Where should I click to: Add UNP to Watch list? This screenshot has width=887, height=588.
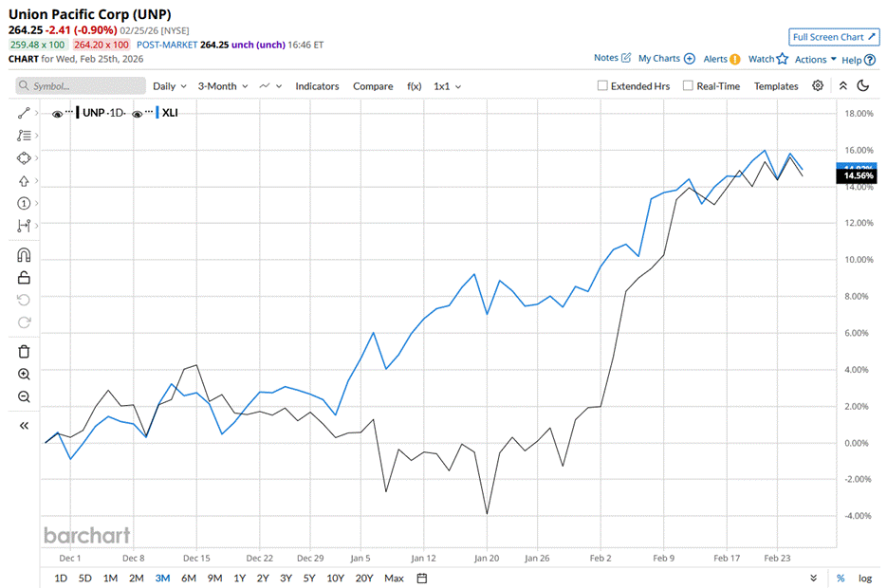767,59
